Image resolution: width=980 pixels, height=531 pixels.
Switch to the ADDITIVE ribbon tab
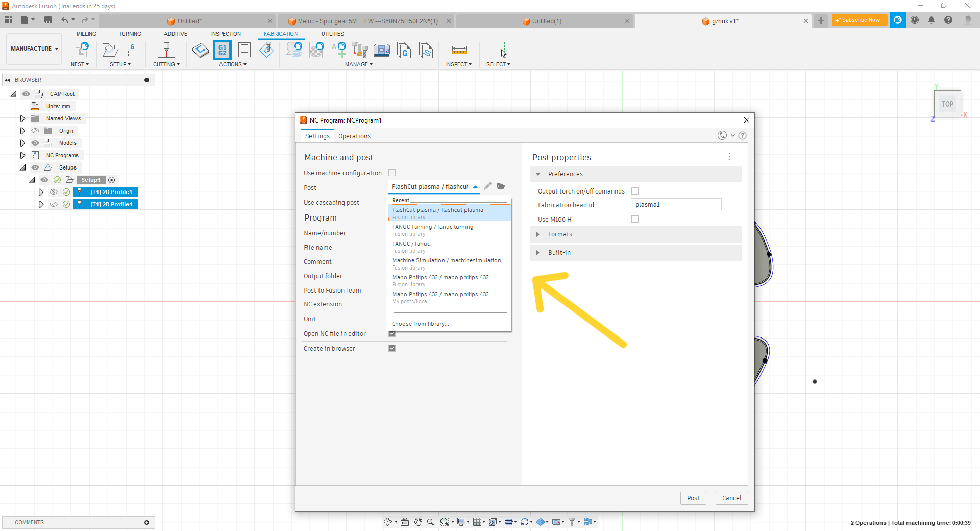[176, 34]
